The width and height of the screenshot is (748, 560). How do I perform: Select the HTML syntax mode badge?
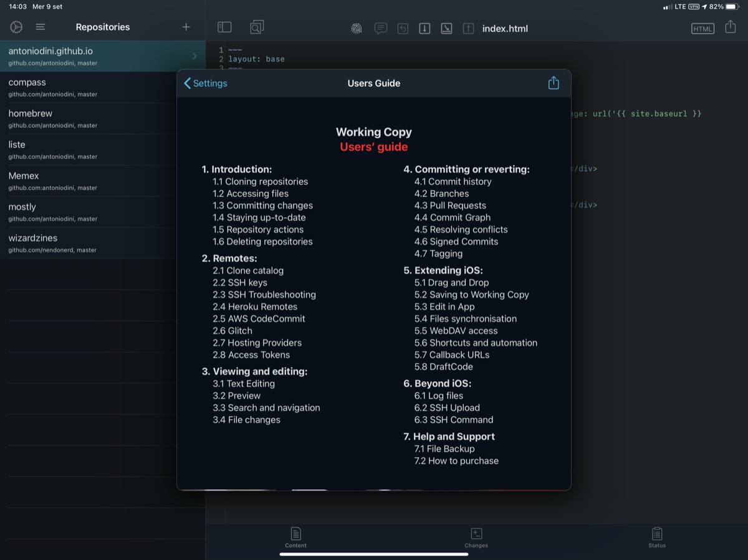click(702, 29)
